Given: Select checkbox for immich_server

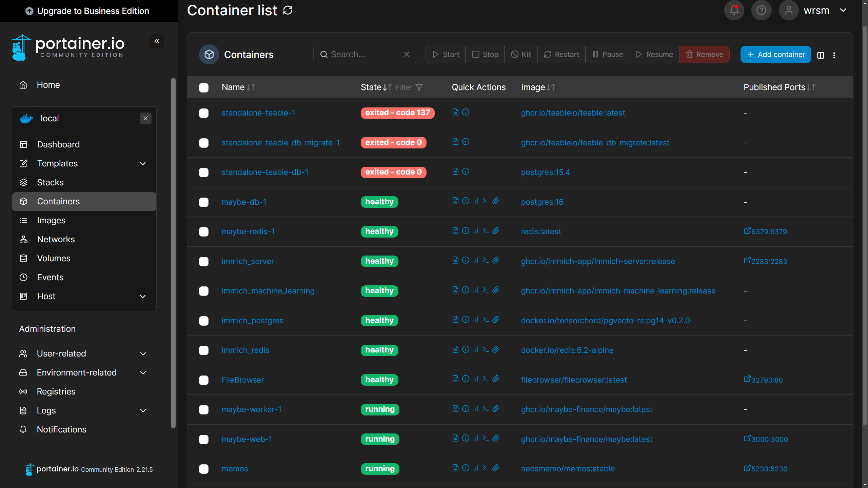Looking at the screenshot, I should point(204,262).
